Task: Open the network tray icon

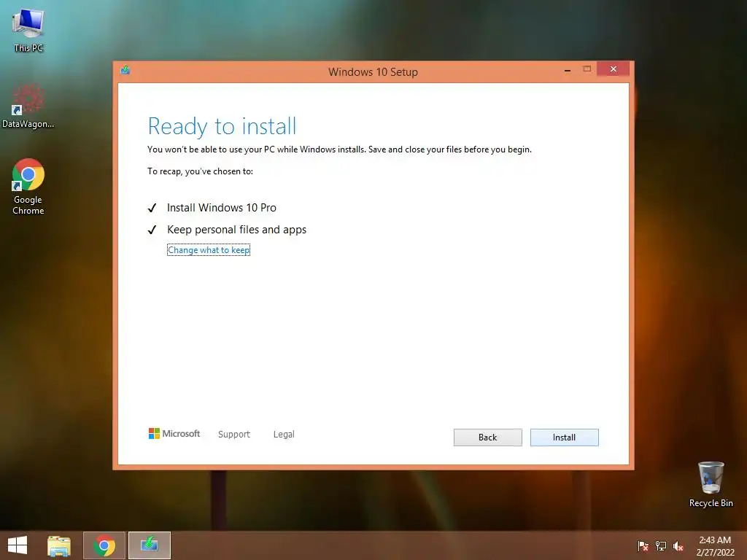Action: click(x=661, y=545)
